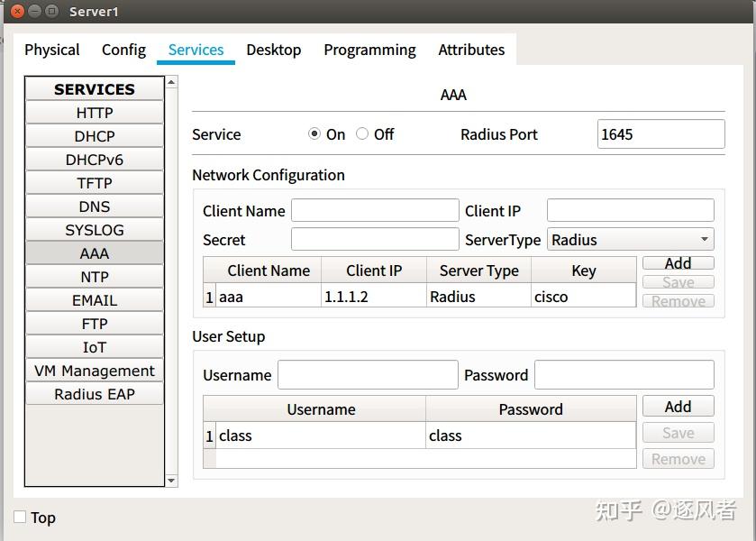This screenshot has height=541, width=756.
Task: Add the network client entry
Action: click(678, 263)
